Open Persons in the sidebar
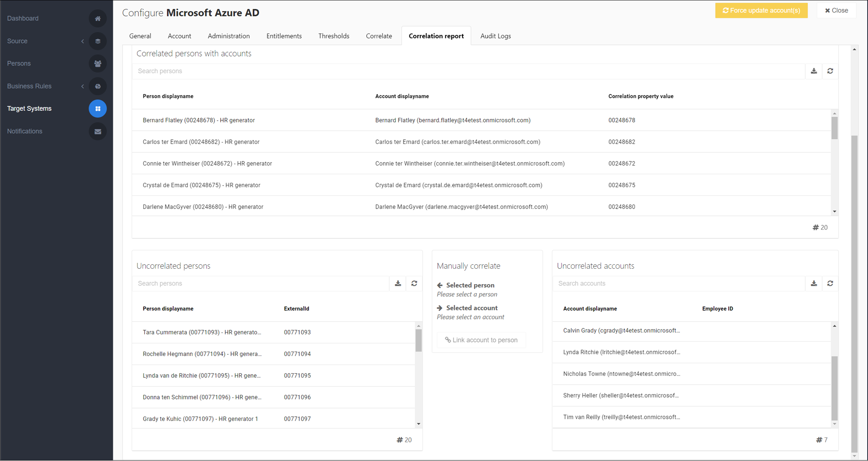Screen dimensions: 868x461 click(19, 64)
